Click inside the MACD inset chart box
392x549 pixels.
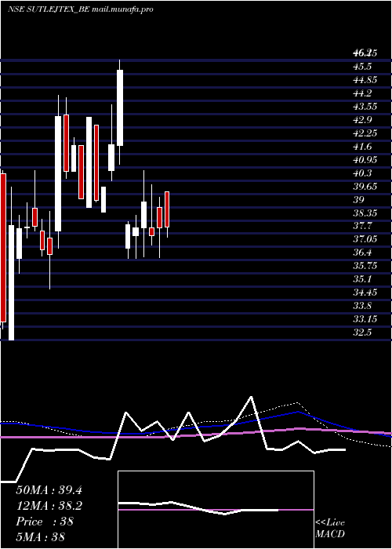click(x=216, y=510)
